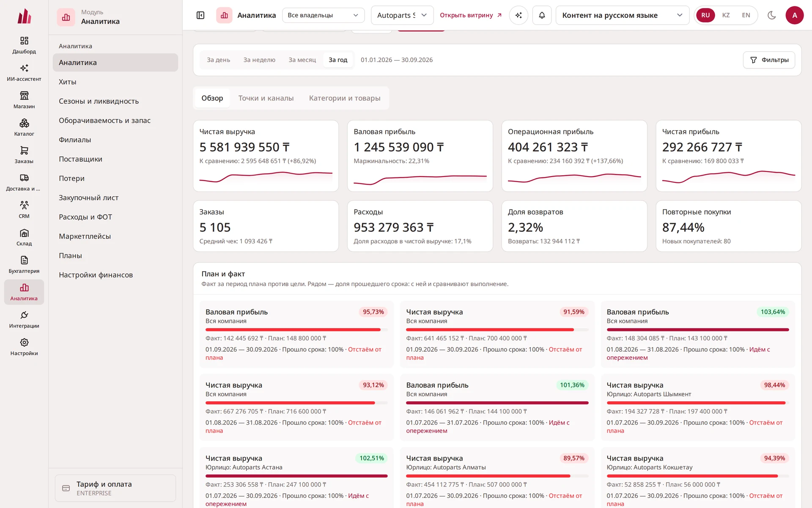Click the sparkle AI button in header

(x=518, y=15)
